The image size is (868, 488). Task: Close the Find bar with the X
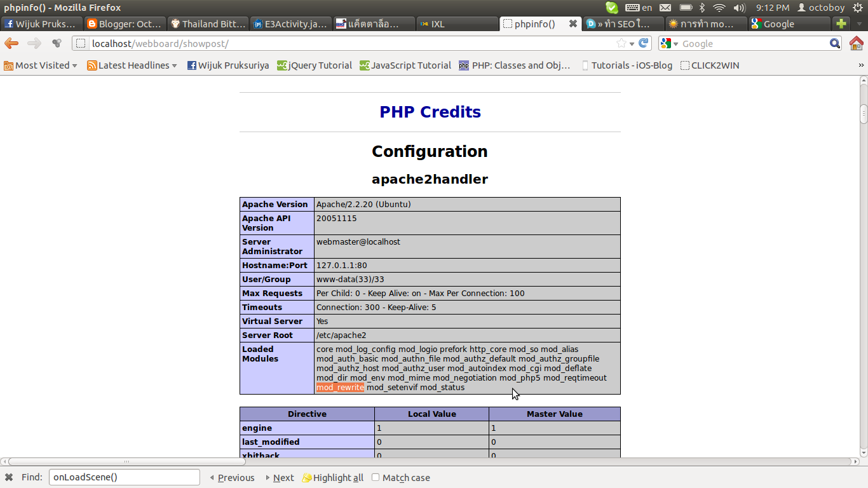point(9,477)
